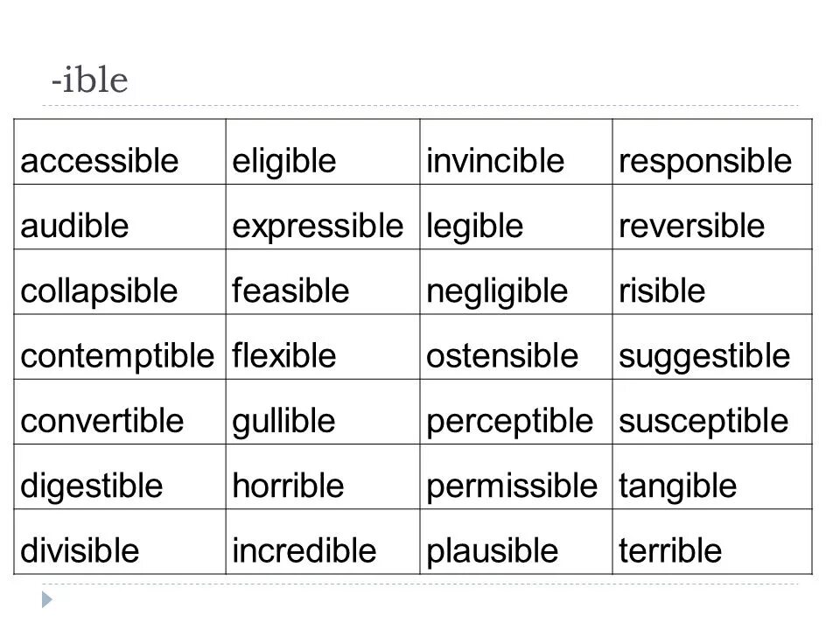
Task: Select the 'eligible' cell
Action: coord(323,152)
